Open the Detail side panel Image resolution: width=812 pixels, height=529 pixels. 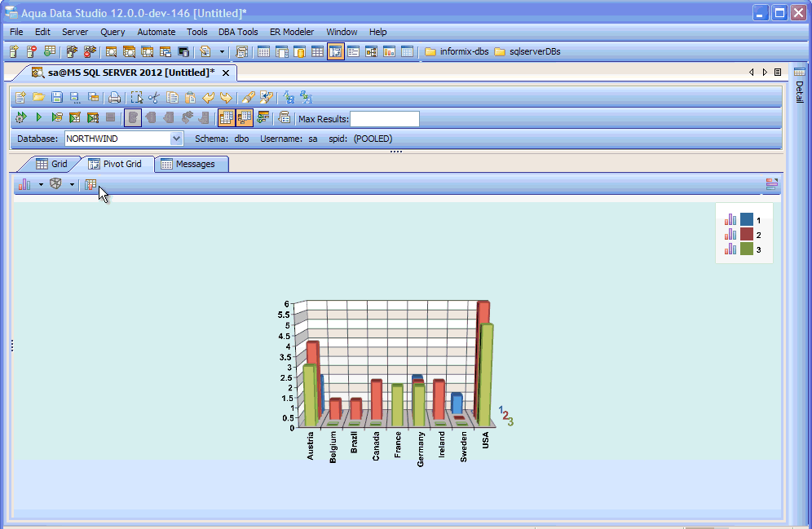point(800,86)
